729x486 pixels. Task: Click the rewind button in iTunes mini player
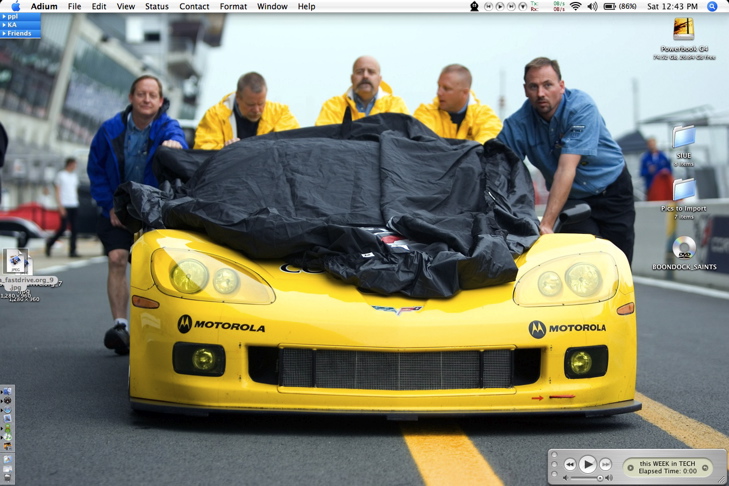click(570, 465)
